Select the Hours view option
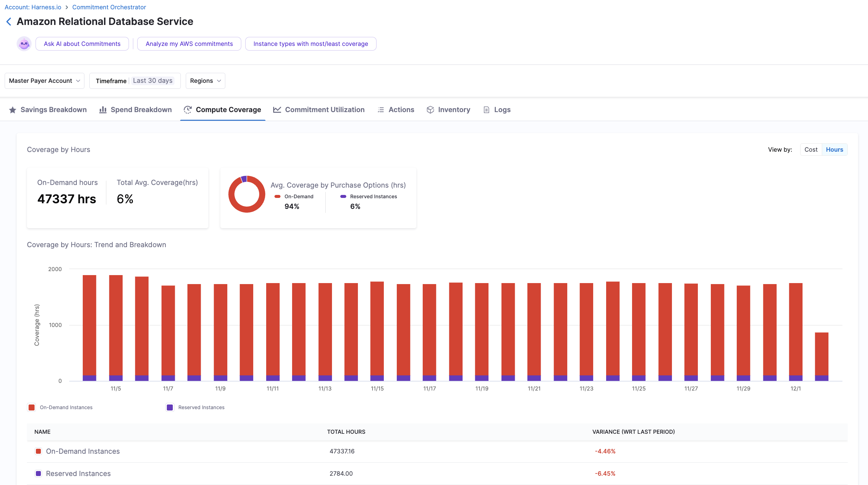The height and width of the screenshot is (485, 868). tap(834, 150)
